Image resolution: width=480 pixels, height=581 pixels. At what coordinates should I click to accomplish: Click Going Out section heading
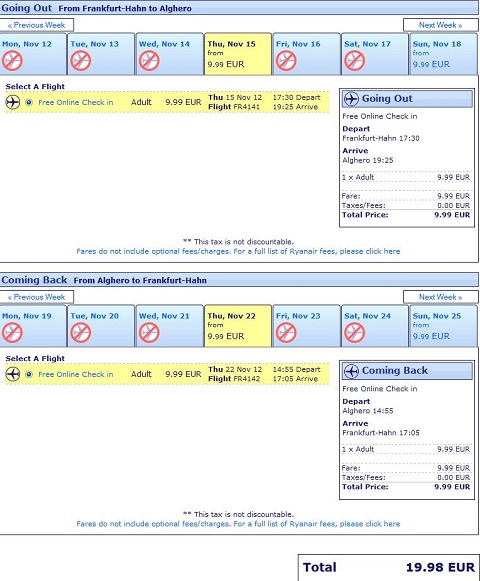pyautogui.click(x=27, y=8)
